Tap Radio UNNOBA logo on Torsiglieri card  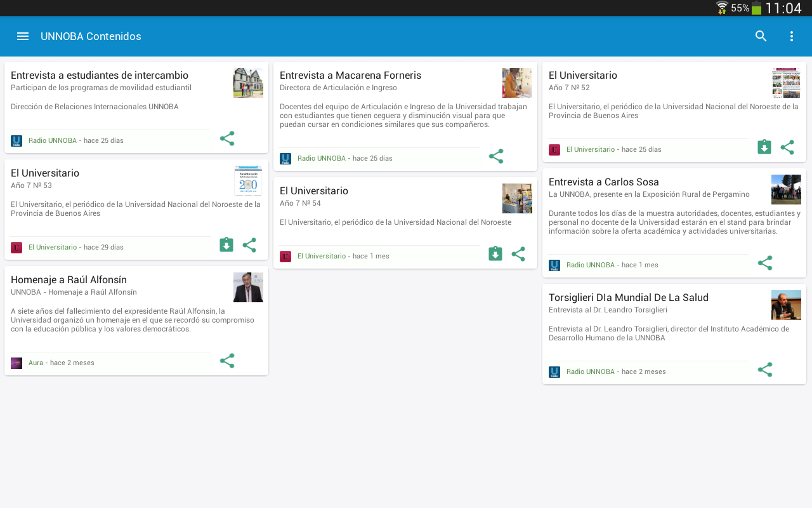tap(554, 372)
